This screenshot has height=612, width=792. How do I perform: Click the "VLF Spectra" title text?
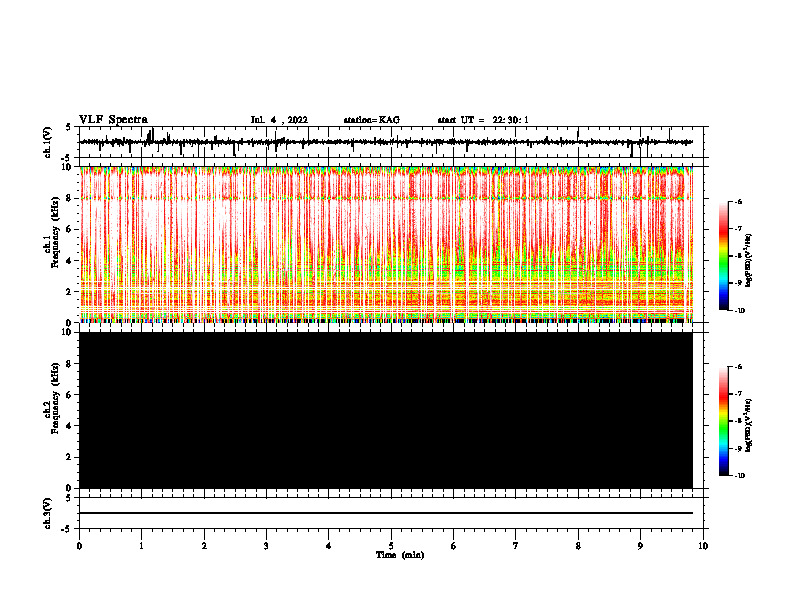coord(113,120)
